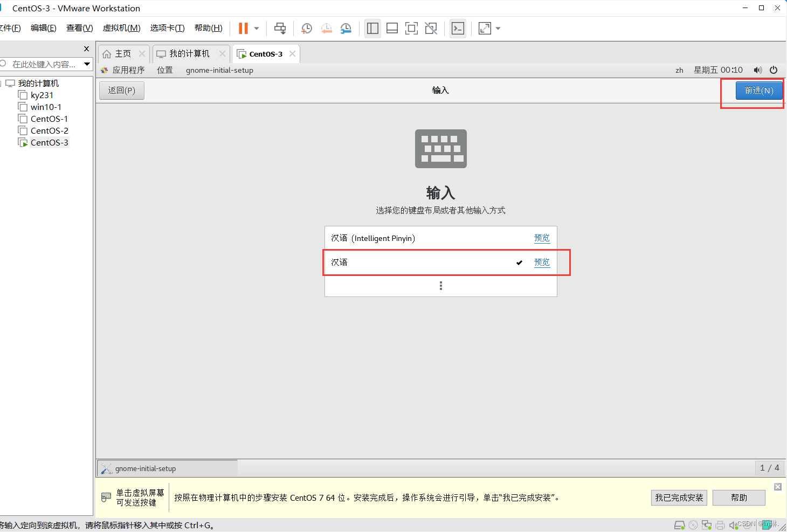Open the 文件(F) menu
Viewport: 787px width, 532px height.
(x=10, y=28)
